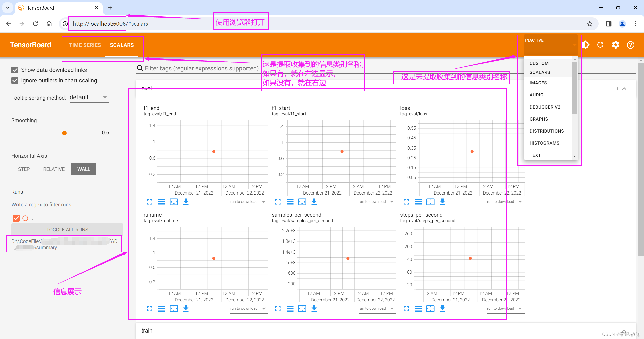Go to browser home page
Viewport: 644px width, 339px height.
tap(49, 24)
